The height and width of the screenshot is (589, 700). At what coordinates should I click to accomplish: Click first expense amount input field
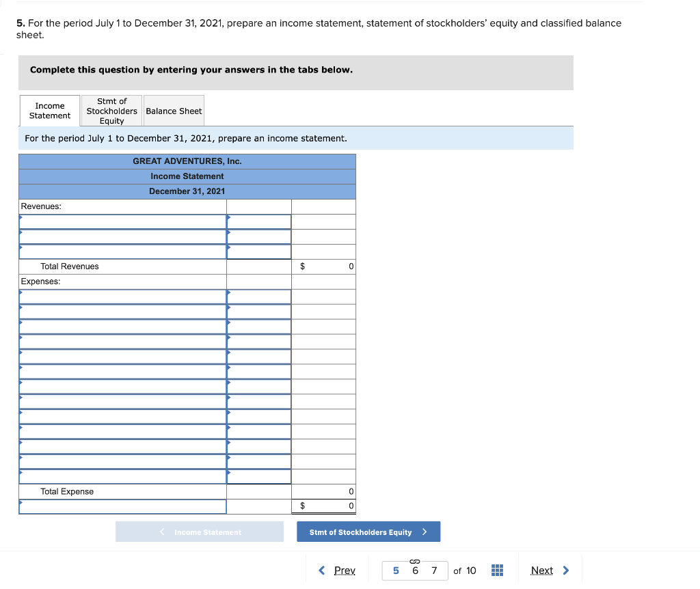click(x=259, y=297)
